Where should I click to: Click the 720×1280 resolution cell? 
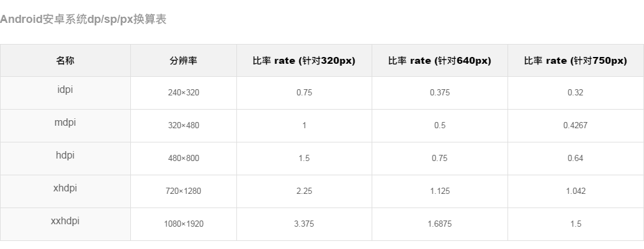coord(184,191)
